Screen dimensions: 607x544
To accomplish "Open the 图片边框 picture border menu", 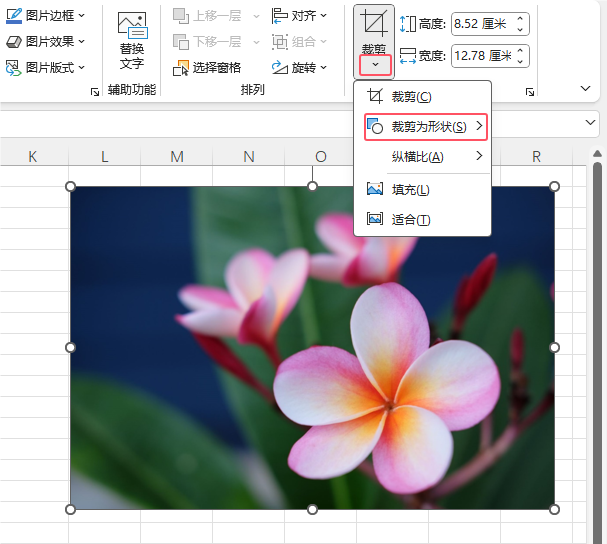I will click(45, 15).
